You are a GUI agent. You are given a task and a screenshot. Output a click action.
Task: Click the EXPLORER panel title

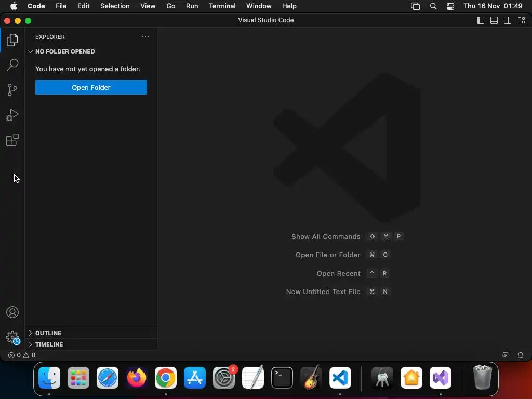(50, 37)
